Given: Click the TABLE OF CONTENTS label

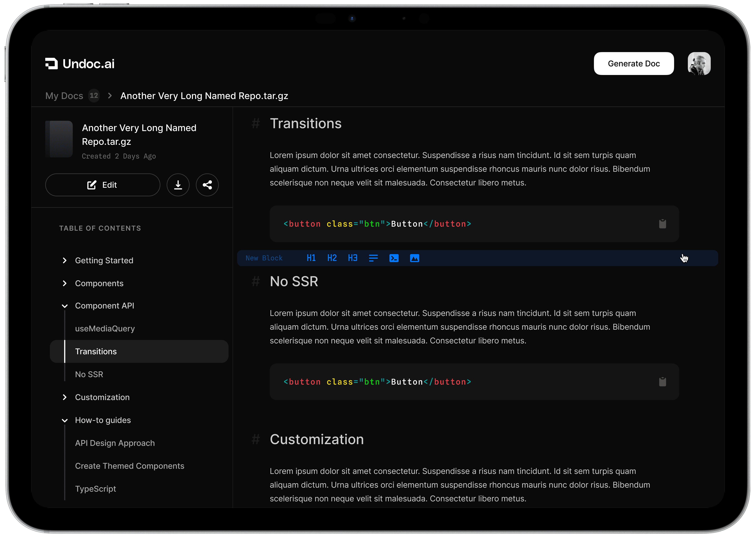Looking at the screenshot, I should point(100,228).
